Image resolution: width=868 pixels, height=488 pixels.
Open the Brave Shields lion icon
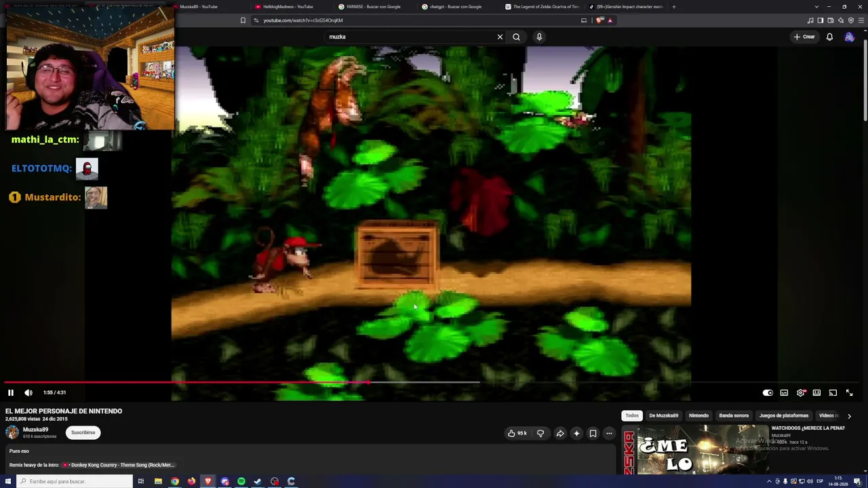599,20
